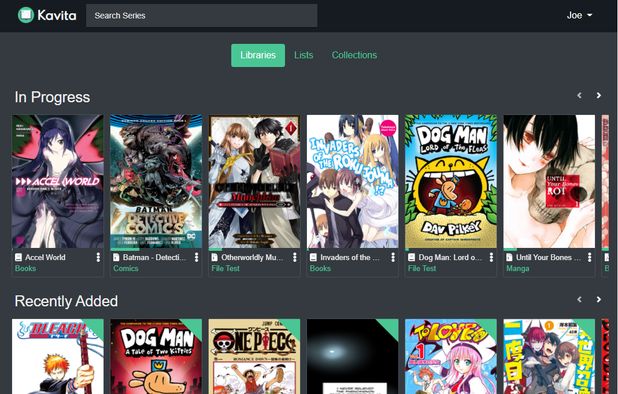618x394 pixels.
Task: Click the Until Your Bones ... title text
Action: click(x=548, y=257)
